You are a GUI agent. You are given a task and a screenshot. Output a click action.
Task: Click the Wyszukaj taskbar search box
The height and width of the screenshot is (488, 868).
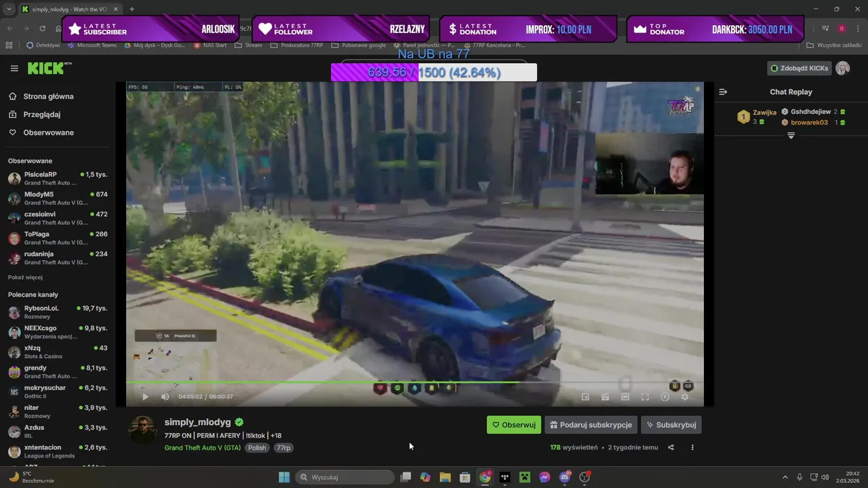pos(344,477)
